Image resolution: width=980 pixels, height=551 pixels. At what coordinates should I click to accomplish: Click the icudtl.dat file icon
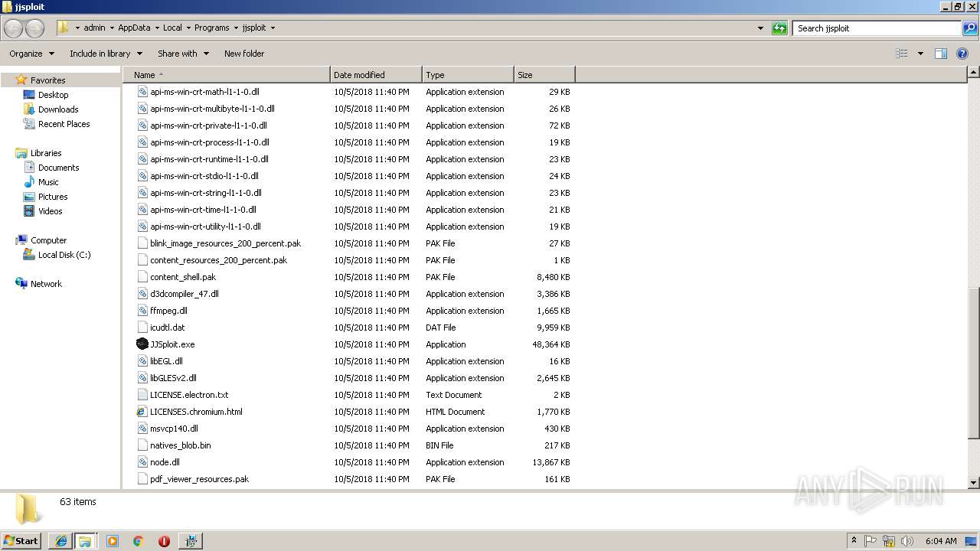[x=142, y=328]
